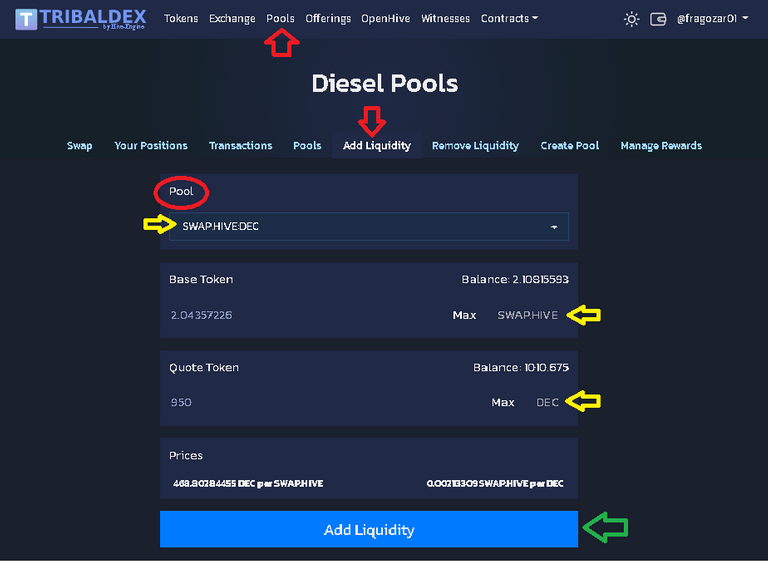Go to the Exchange page
This screenshot has width=768, height=562.
coord(232,19)
